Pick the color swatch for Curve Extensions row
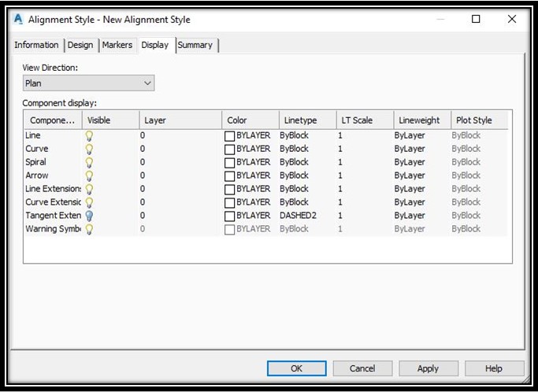 229,203
